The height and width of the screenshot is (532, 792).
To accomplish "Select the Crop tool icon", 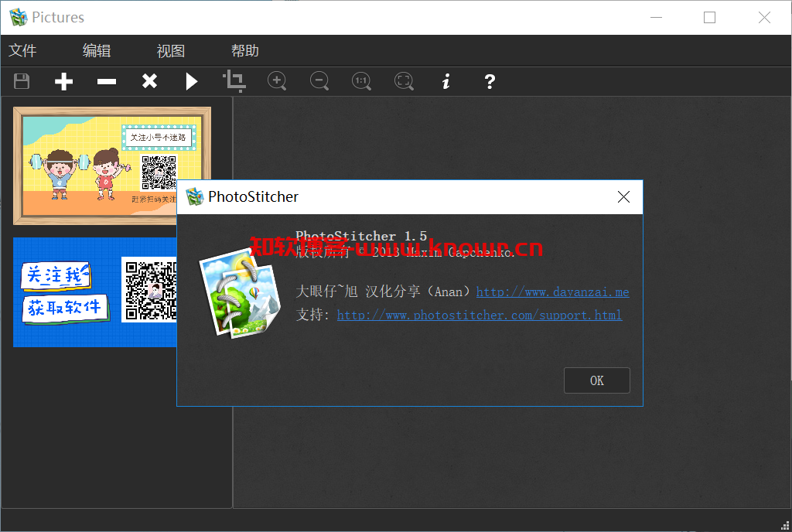I will click(x=234, y=80).
